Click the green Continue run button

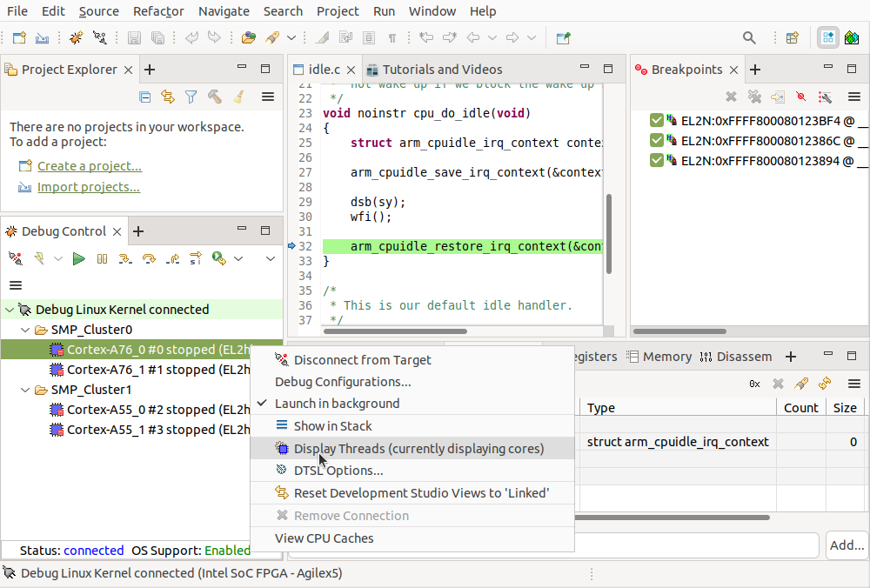click(x=79, y=258)
